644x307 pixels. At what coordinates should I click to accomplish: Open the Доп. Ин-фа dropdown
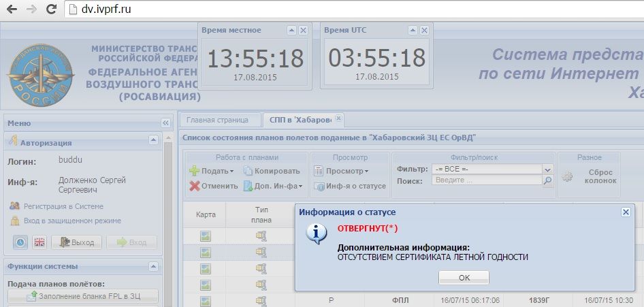(x=273, y=186)
